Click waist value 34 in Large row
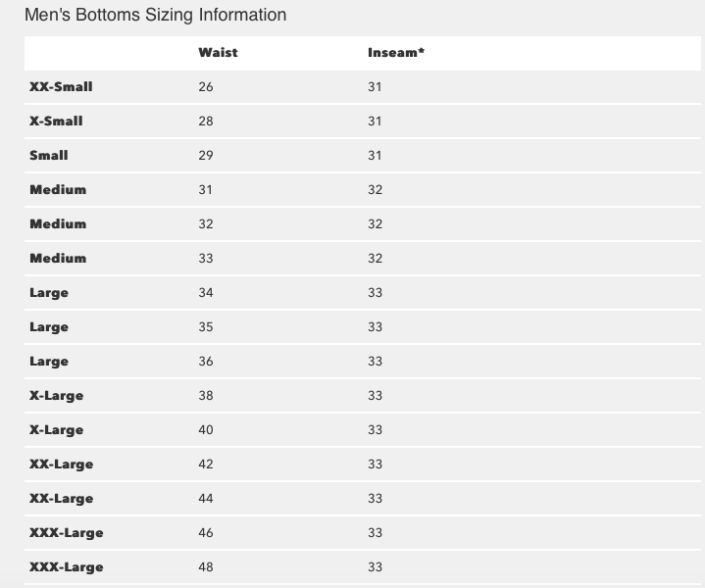The height and width of the screenshot is (588, 705). (206, 293)
